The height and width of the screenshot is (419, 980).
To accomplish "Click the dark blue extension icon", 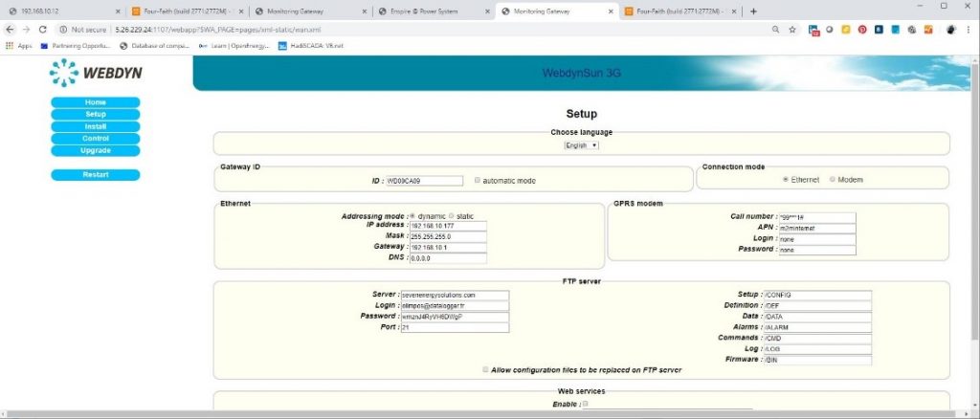I will tap(879, 30).
